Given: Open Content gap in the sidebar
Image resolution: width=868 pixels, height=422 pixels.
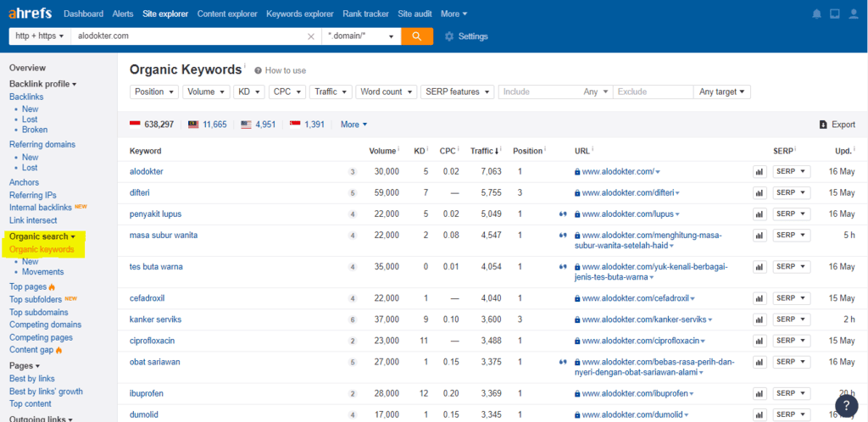Looking at the screenshot, I should click(x=31, y=350).
